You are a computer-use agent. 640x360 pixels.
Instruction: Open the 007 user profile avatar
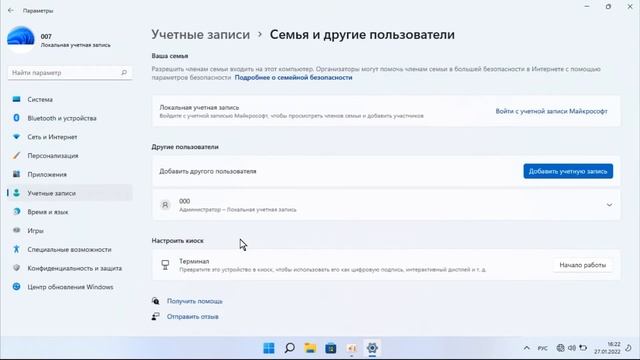coord(21,40)
